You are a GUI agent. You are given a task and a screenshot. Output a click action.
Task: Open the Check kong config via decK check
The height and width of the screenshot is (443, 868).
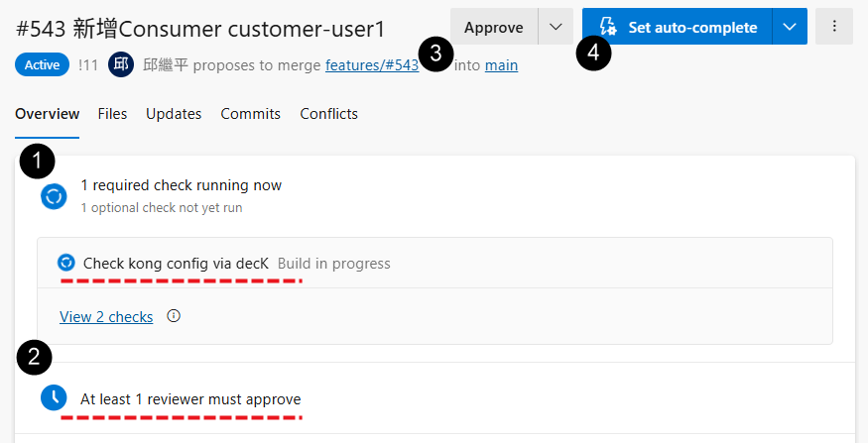point(176,264)
